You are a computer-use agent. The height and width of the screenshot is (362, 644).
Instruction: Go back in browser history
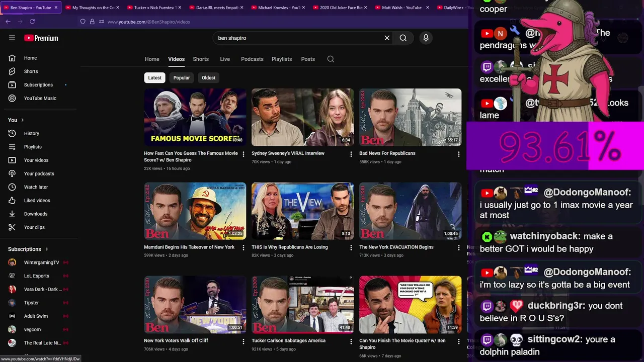click(x=8, y=22)
